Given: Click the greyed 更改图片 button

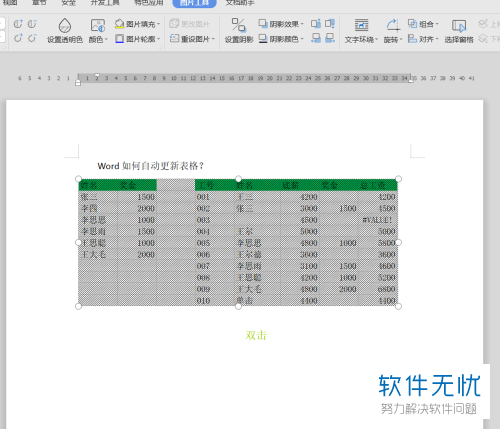Looking at the screenshot, I should click(189, 24).
